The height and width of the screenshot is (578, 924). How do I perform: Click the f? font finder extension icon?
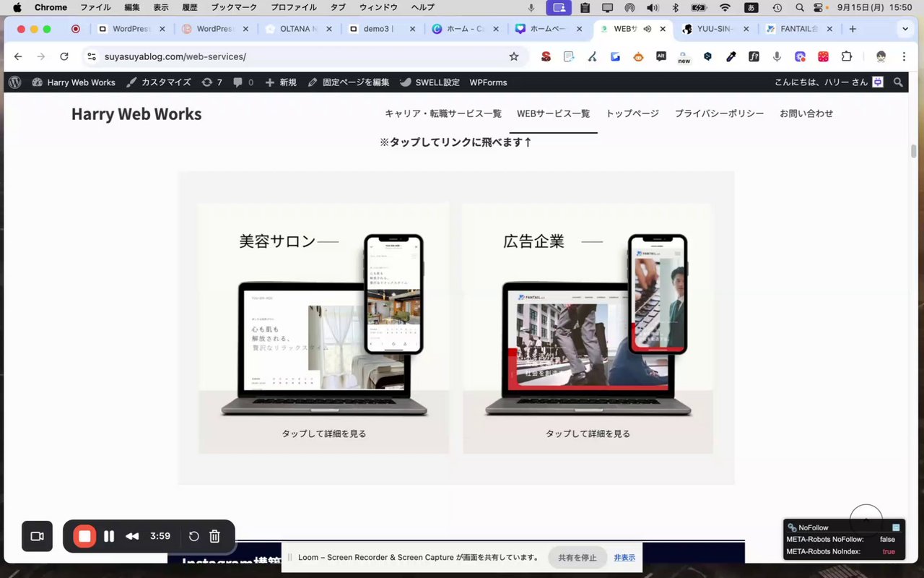754,56
